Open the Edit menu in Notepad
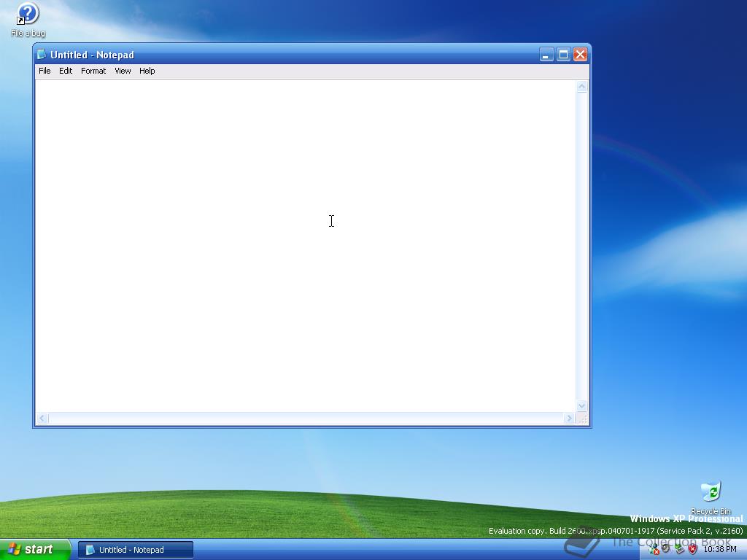 pos(66,71)
